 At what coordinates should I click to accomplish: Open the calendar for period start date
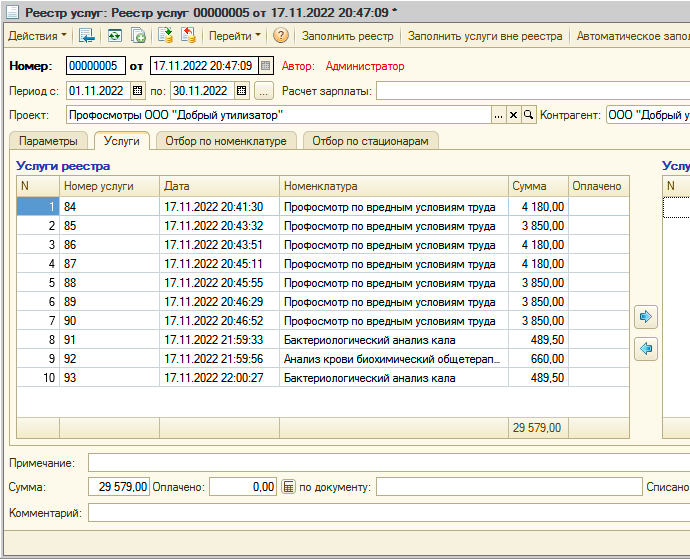137,91
